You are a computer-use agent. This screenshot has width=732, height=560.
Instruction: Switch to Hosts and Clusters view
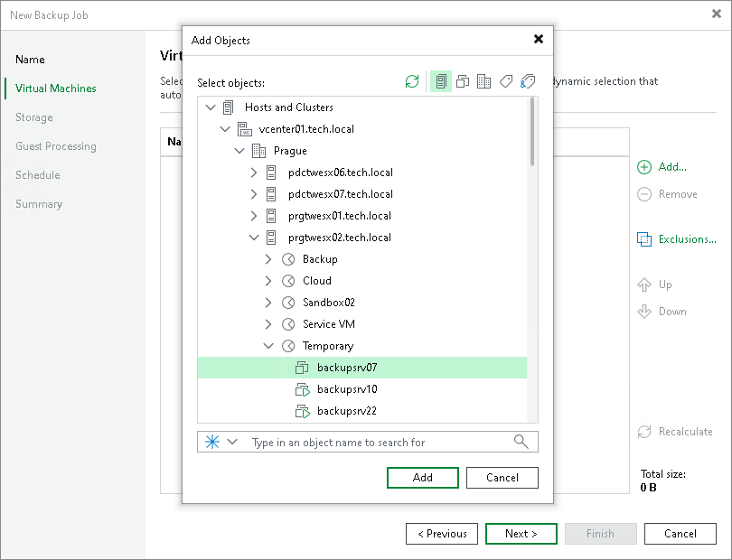(441, 81)
